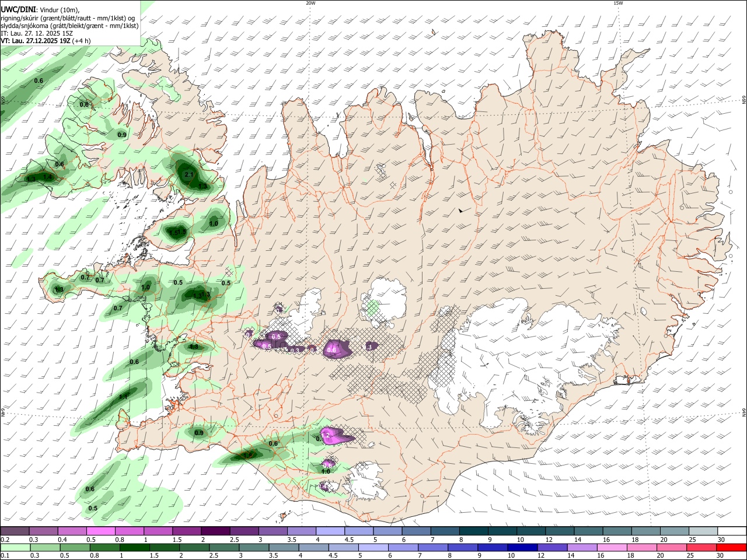Click the 2.1 rainfall value on the map
Image resolution: width=747 pixels, height=560 pixels.
click(x=189, y=174)
